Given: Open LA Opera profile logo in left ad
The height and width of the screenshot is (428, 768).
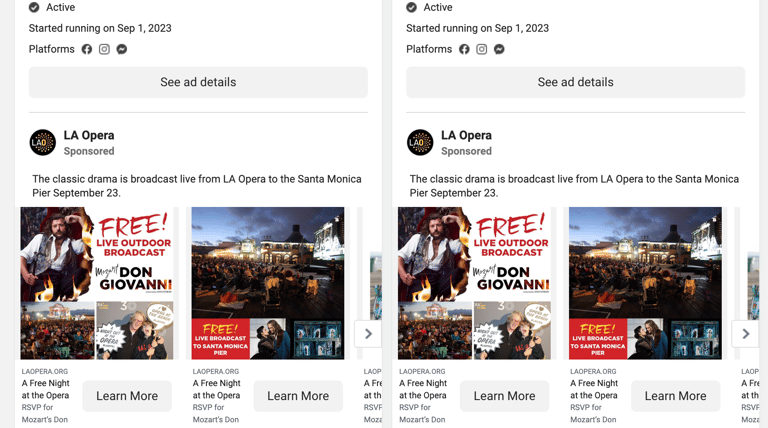Looking at the screenshot, I should point(43,143).
